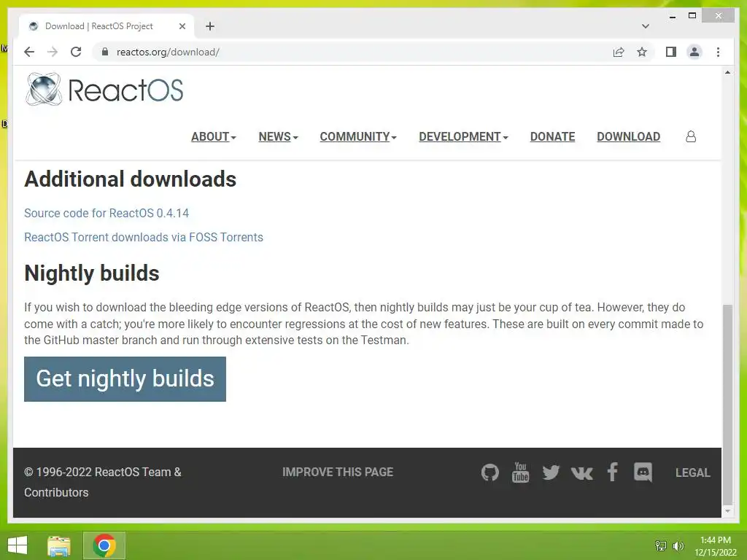Image resolution: width=747 pixels, height=560 pixels.
Task: Open the Chrome three-dot menu
Action: 718,52
